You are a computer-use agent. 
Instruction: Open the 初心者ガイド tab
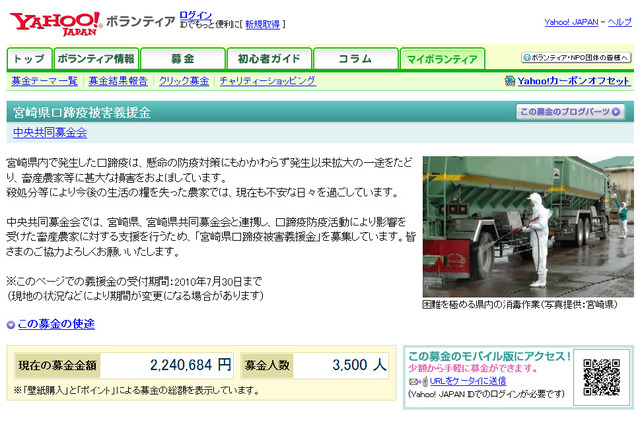click(269, 59)
